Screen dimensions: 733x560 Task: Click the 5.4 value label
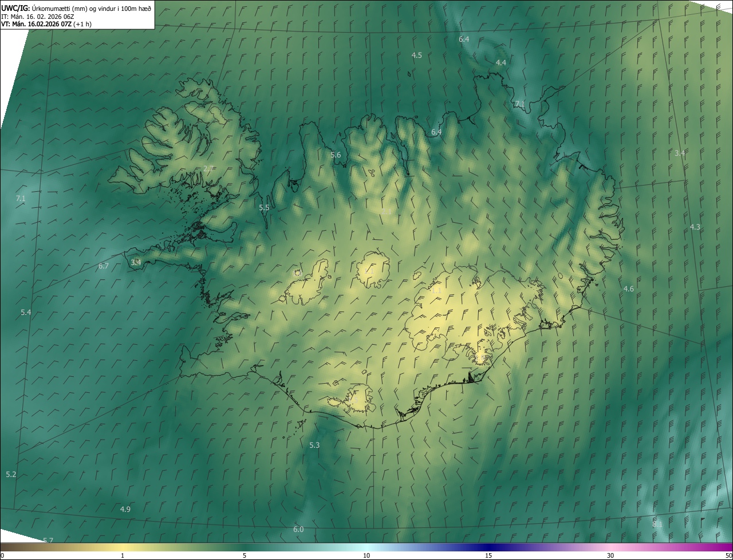tap(26, 313)
